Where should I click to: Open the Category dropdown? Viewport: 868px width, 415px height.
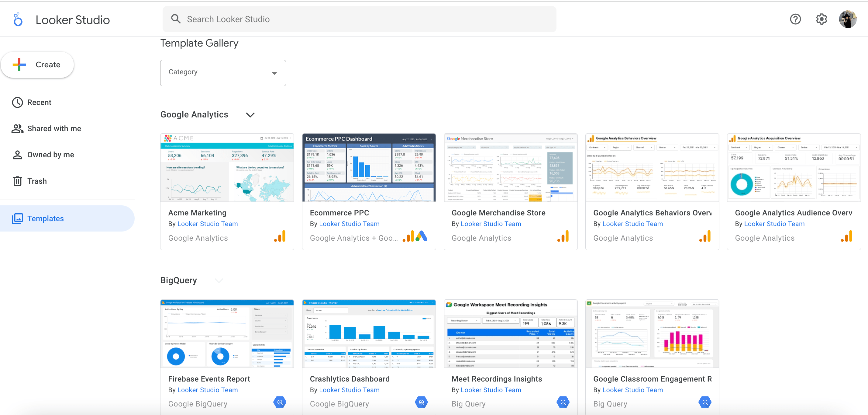(223, 73)
